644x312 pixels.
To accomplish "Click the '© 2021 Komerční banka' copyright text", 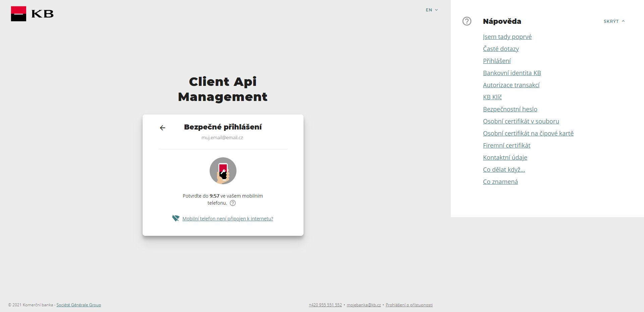I will (31, 305).
